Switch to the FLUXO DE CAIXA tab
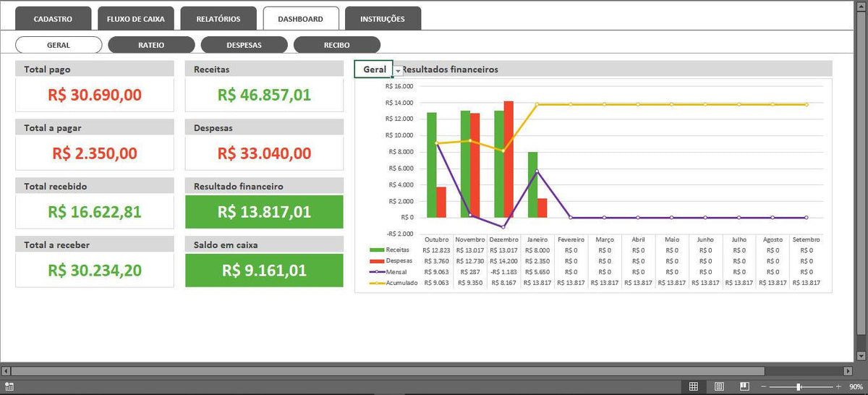868x395 pixels. tap(136, 19)
